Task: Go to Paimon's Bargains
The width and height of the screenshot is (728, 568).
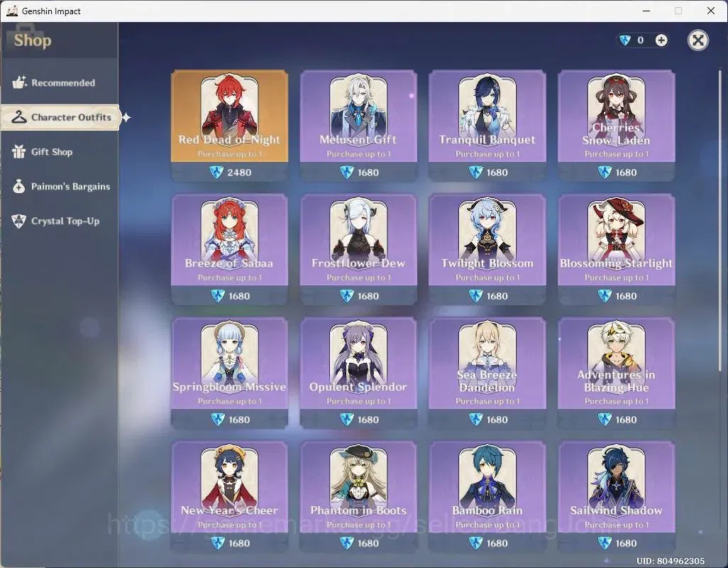Action: pyautogui.click(x=59, y=186)
